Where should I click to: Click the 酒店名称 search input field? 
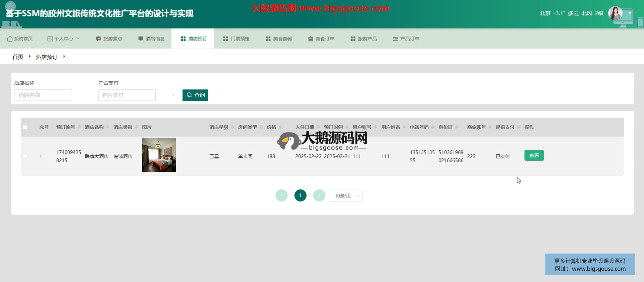coord(43,95)
